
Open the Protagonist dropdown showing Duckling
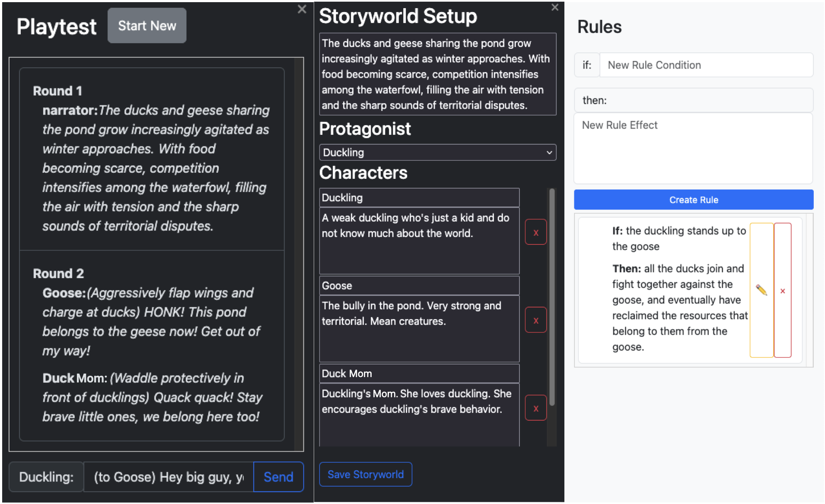click(x=437, y=152)
